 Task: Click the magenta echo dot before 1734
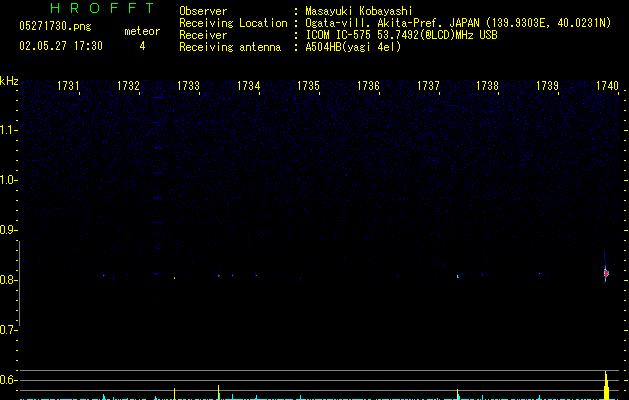[219, 276]
